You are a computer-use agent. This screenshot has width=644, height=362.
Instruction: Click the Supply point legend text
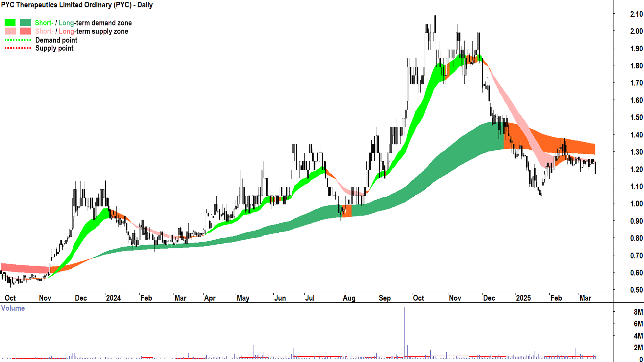click(54, 48)
